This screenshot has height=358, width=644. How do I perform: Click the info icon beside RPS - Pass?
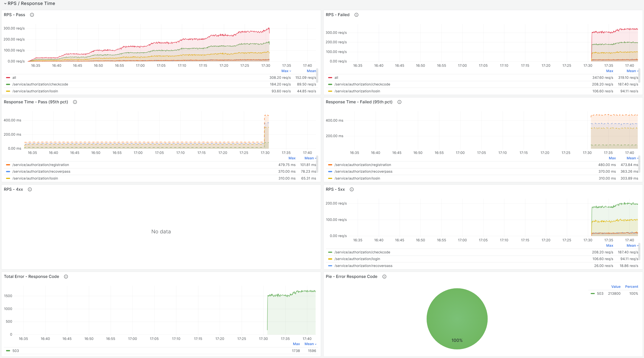(32, 15)
